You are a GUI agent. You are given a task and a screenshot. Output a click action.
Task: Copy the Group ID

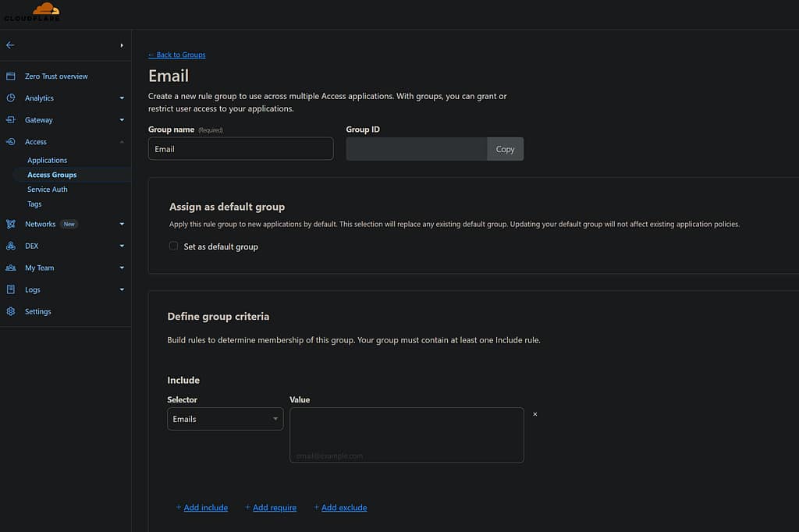click(505, 149)
